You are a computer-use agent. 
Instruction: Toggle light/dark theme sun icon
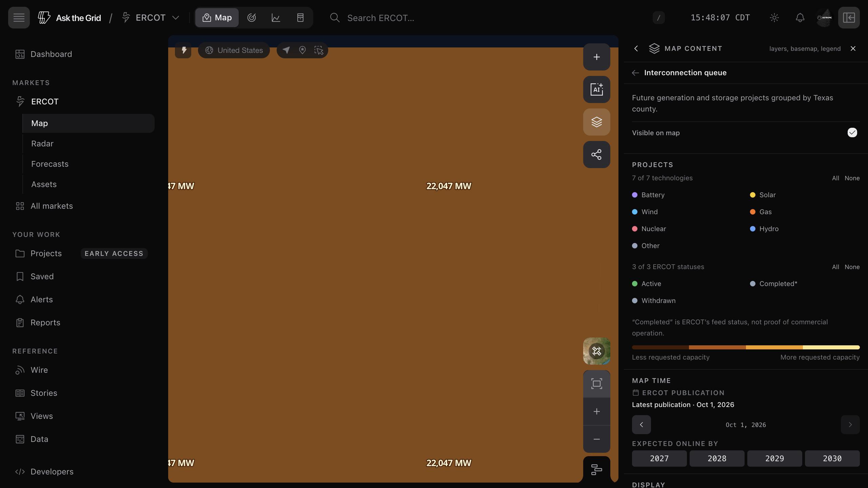tap(774, 18)
